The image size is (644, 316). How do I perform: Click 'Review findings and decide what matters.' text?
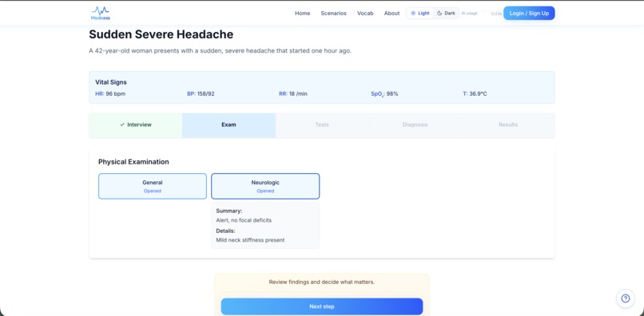pyautogui.click(x=322, y=282)
